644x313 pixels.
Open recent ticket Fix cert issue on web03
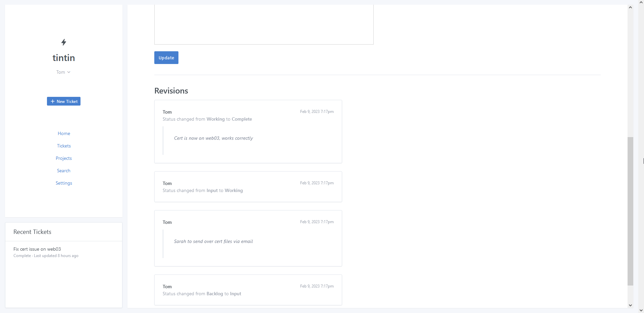37,249
